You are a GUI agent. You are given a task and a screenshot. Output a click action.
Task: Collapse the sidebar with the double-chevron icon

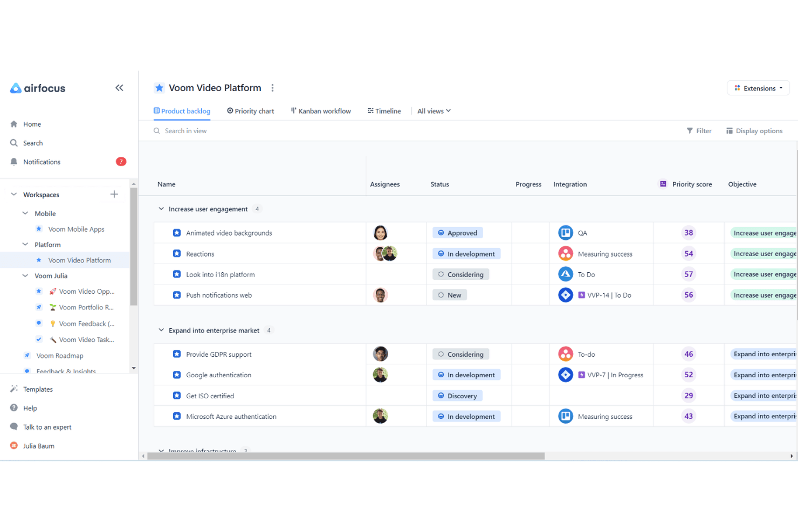[x=119, y=88]
